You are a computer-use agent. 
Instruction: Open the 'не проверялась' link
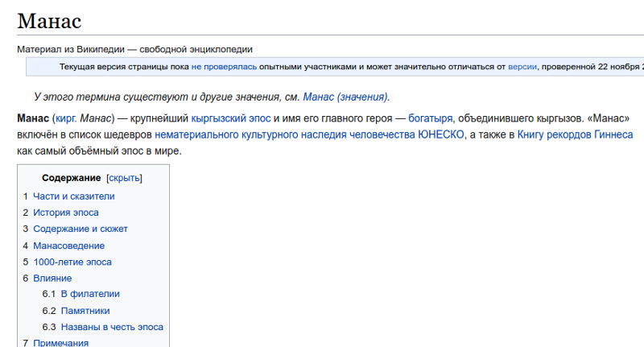point(224,67)
